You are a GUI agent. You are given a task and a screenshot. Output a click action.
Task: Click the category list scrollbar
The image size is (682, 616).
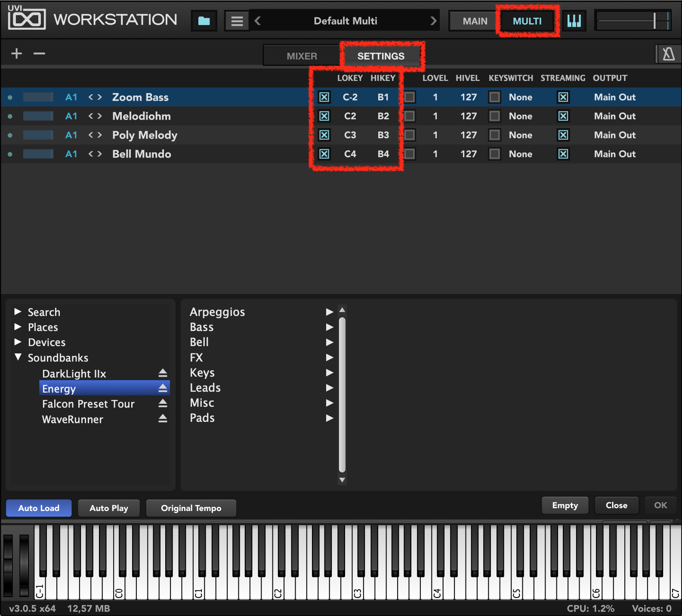point(342,395)
